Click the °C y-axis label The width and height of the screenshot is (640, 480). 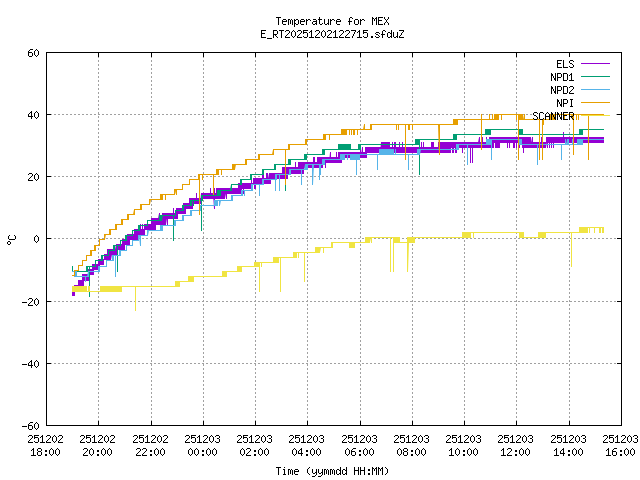[12, 239]
